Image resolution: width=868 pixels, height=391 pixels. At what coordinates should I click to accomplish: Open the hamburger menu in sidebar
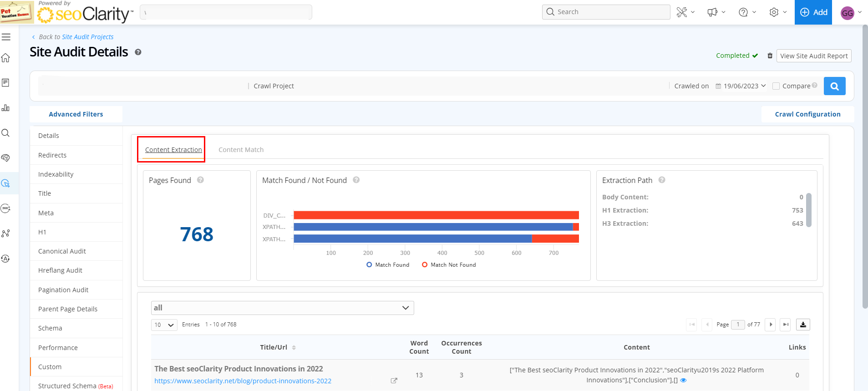[x=6, y=37]
